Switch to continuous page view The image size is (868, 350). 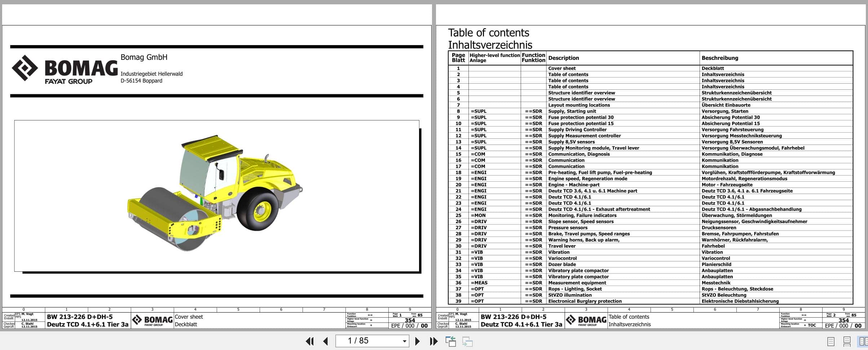[x=847, y=341]
